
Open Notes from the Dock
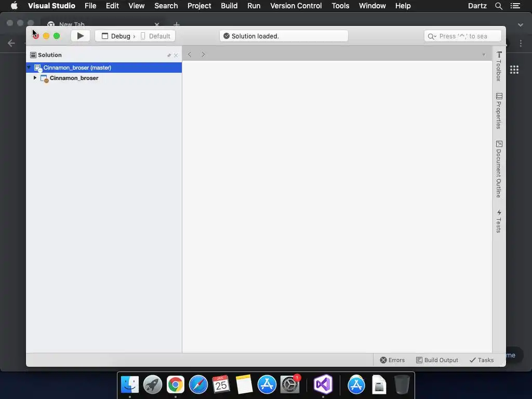point(244,385)
